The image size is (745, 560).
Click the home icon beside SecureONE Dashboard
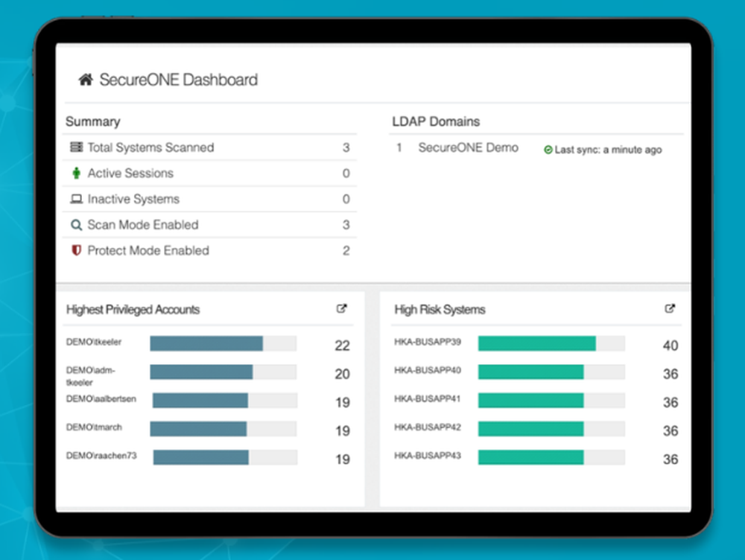pos(86,80)
